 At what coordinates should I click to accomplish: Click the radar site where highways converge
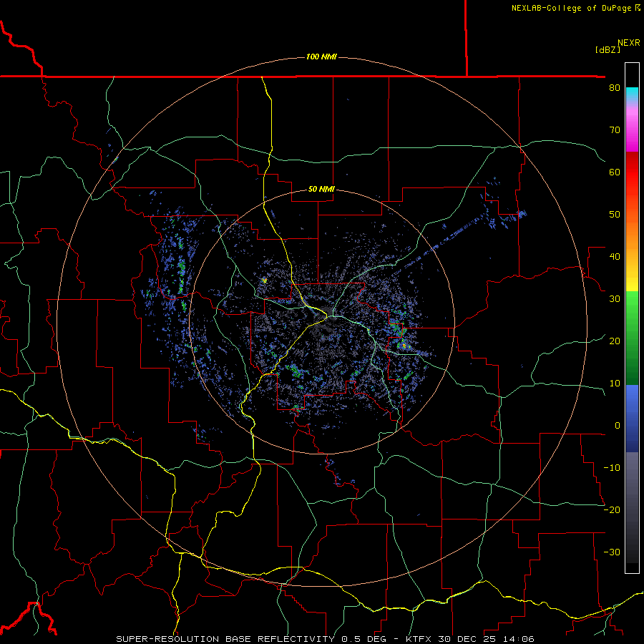click(327, 316)
